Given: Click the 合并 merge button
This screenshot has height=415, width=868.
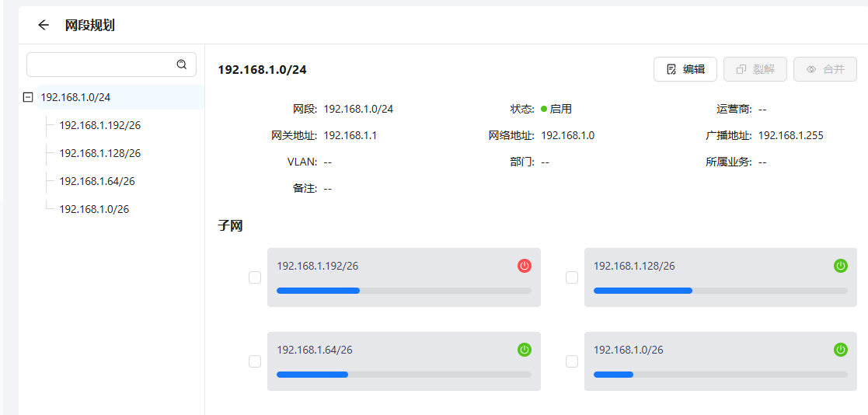Looking at the screenshot, I should click(824, 69).
